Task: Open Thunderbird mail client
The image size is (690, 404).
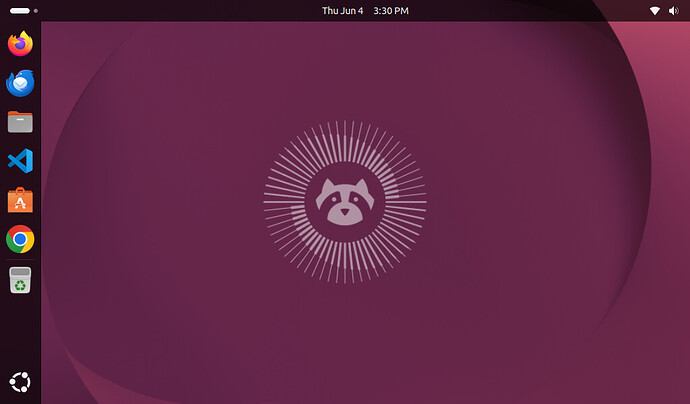Action: [x=20, y=83]
